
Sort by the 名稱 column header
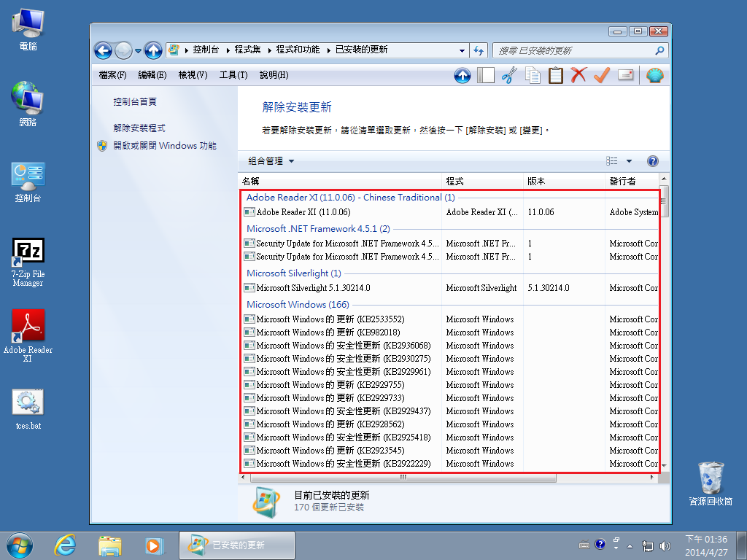point(340,181)
